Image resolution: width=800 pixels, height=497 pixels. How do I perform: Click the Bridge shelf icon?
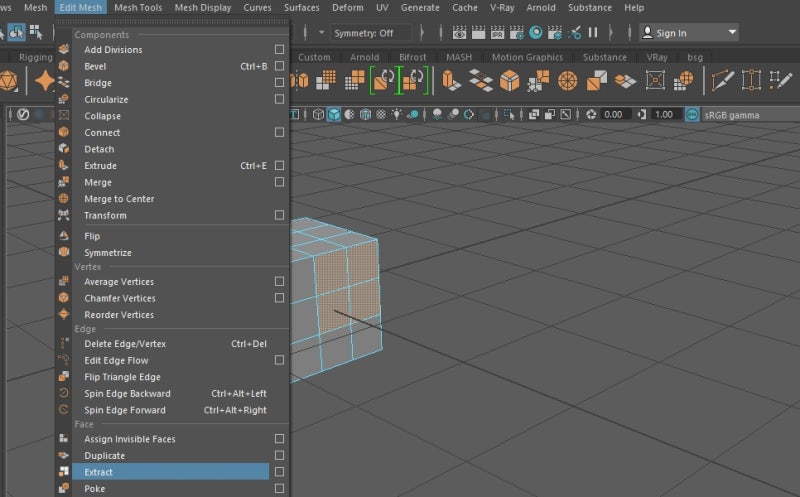tap(480, 81)
